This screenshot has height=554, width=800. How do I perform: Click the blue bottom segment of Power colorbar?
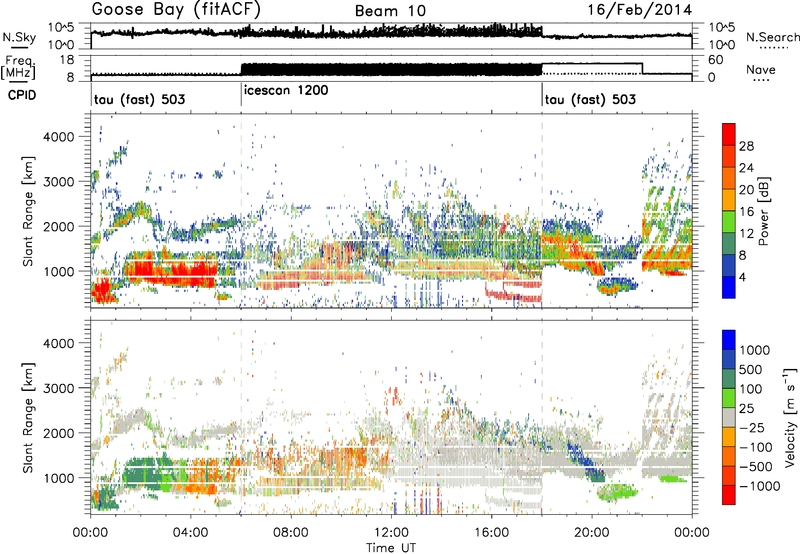[x=729, y=287]
